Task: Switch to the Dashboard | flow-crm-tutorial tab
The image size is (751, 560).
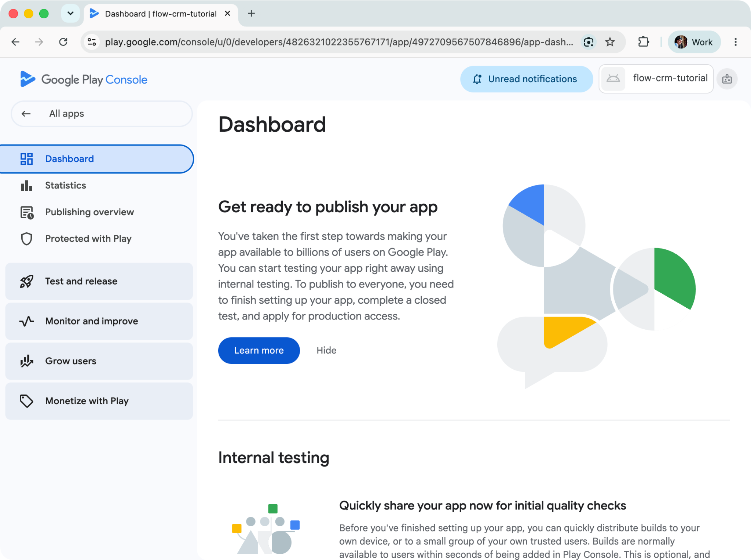Action: [161, 14]
